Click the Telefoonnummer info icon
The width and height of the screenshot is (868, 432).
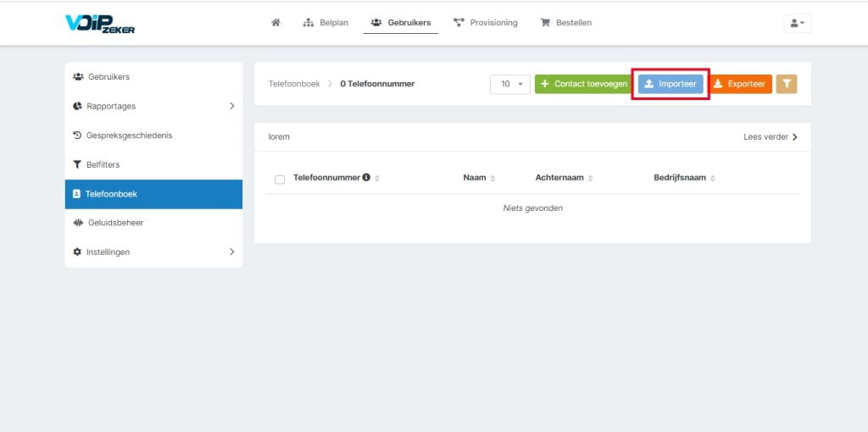coord(366,178)
